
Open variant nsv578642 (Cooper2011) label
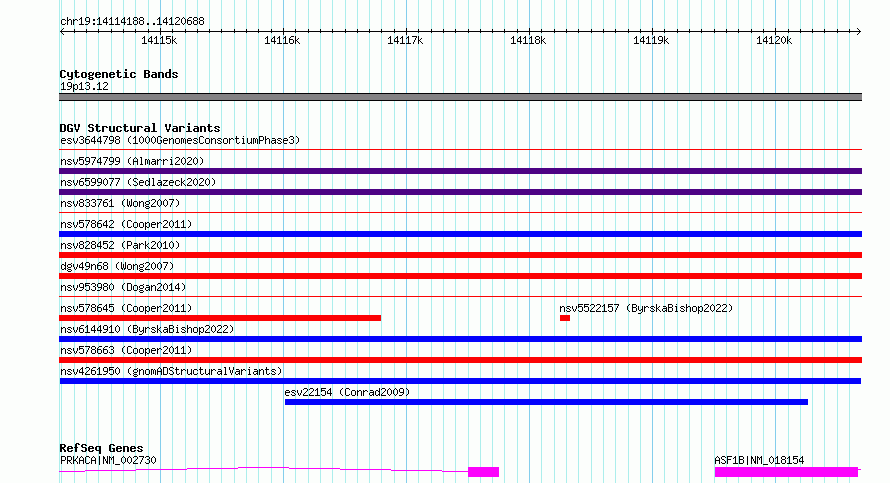tap(126, 224)
